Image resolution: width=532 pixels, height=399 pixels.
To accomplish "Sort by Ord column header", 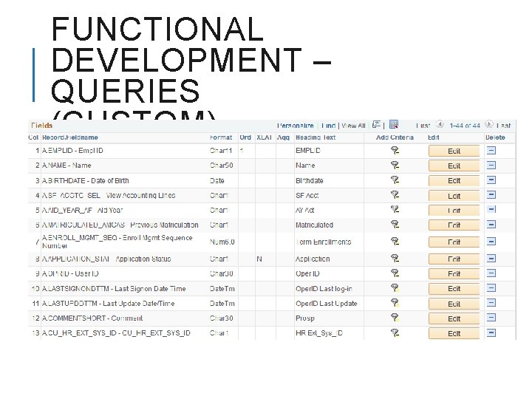I will point(245,137).
